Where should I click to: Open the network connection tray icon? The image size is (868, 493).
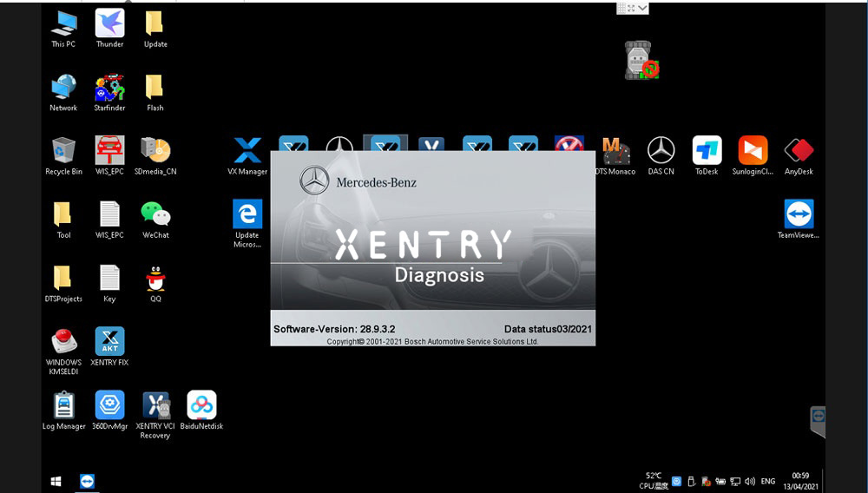(x=735, y=482)
